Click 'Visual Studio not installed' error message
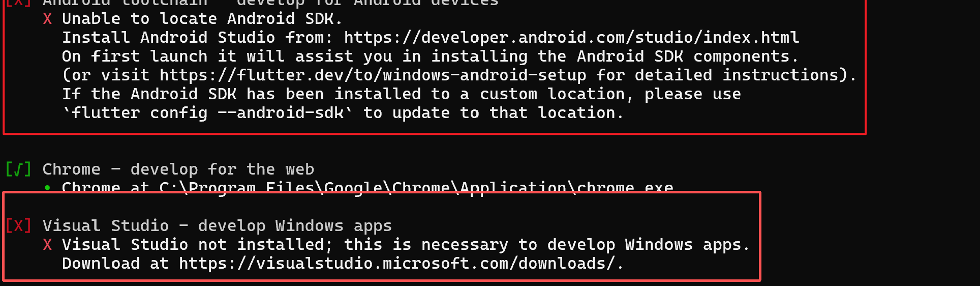 click(x=406, y=245)
